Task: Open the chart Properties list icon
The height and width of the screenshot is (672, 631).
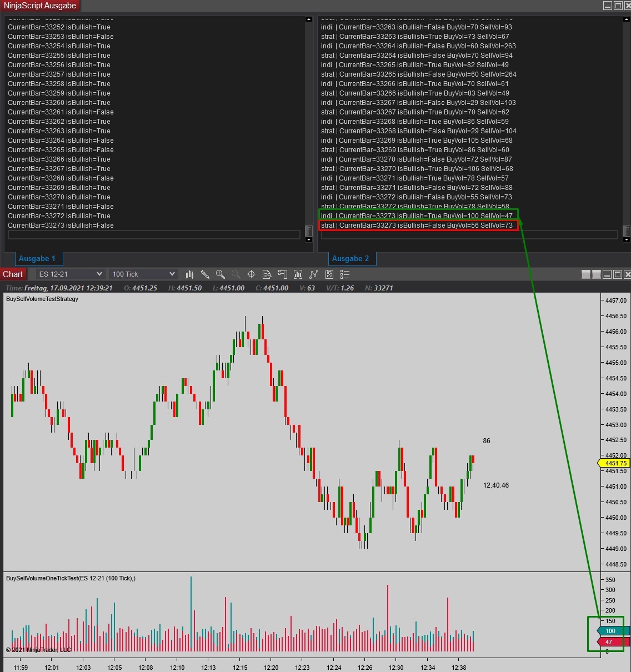Action: point(345,274)
